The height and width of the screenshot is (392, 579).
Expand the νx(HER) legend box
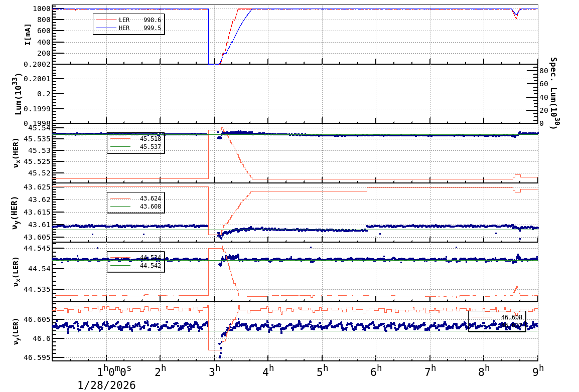(x=134, y=142)
